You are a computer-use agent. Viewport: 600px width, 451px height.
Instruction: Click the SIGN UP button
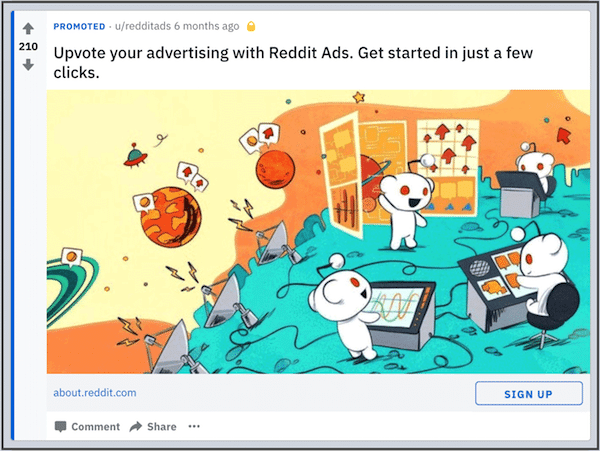coord(529,393)
